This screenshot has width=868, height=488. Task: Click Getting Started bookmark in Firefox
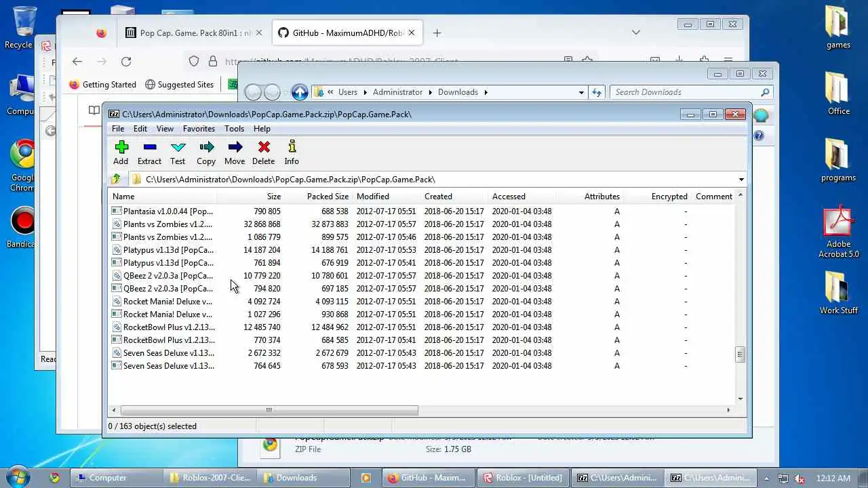[102, 85]
